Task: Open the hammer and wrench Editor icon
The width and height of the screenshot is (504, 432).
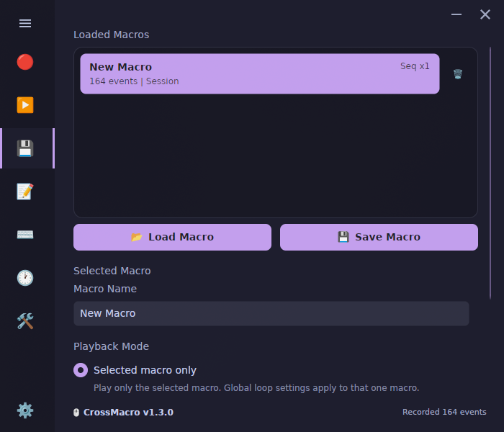Action: (25, 321)
